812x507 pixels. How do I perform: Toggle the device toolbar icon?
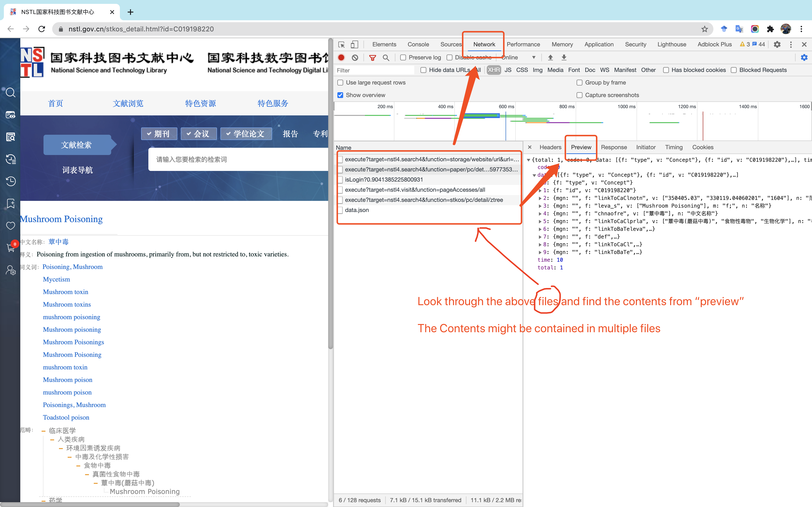coord(354,45)
